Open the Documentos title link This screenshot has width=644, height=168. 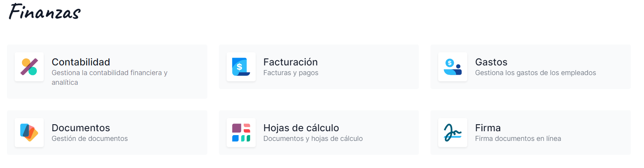81,128
